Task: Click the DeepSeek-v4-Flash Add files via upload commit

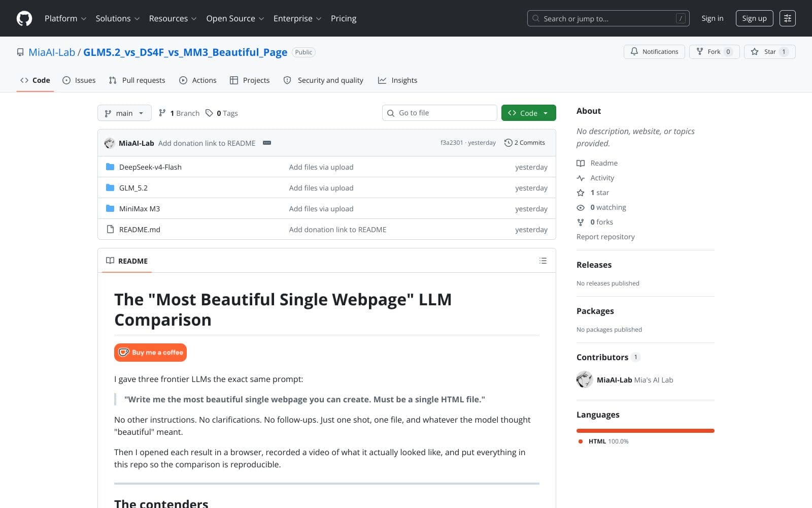Action: point(321,167)
